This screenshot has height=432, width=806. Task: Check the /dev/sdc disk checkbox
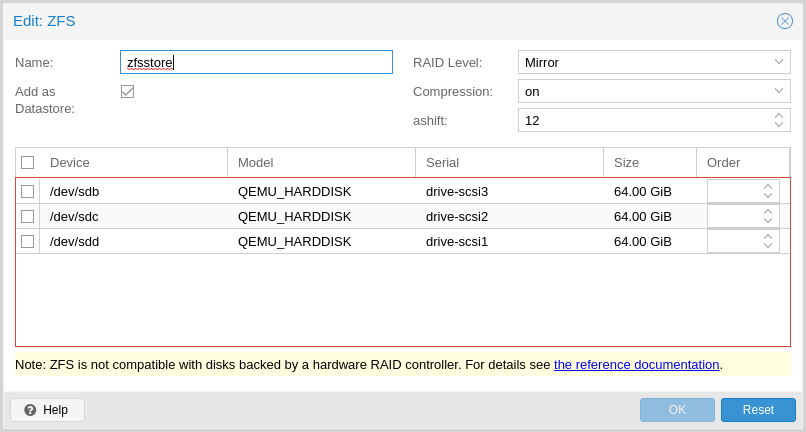coord(27,217)
